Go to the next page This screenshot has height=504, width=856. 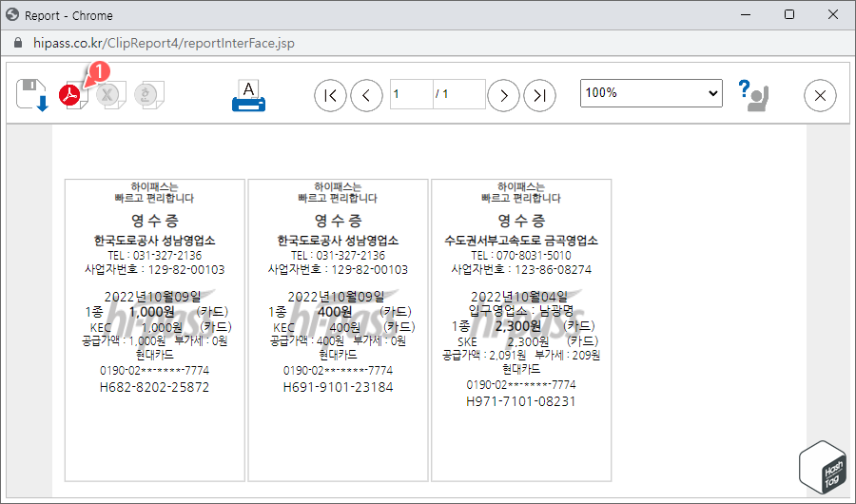tap(503, 95)
